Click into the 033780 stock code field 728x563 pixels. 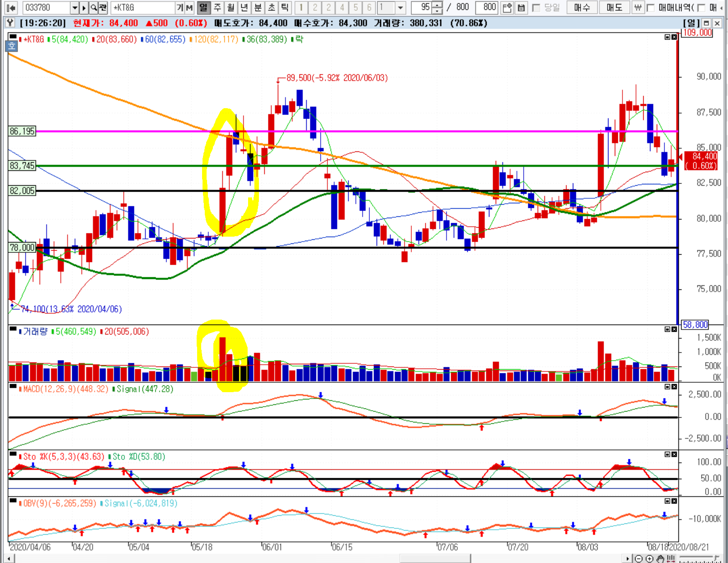pos(47,8)
